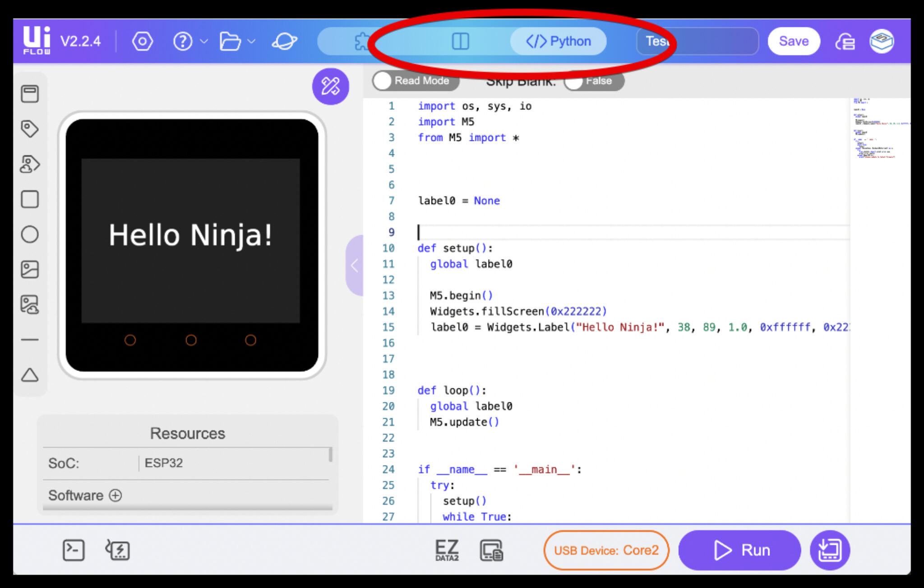Click the code minimap
Viewport: 924px width, 588px height.
880,129
